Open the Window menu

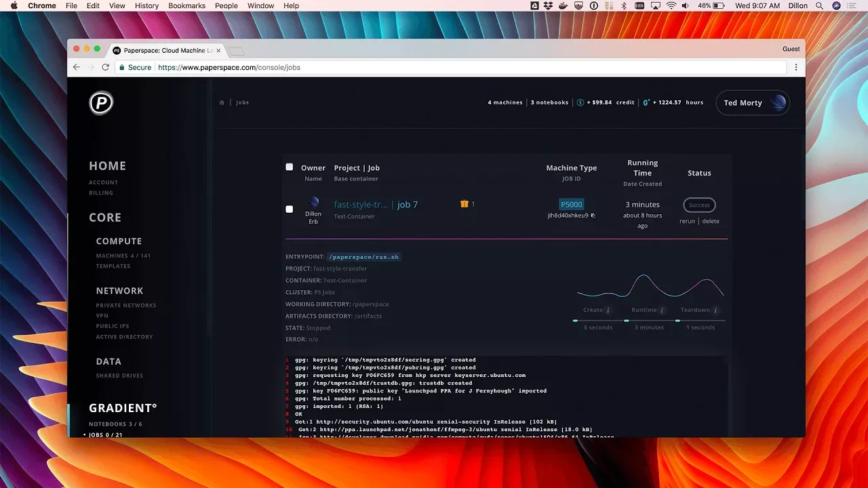pos(260,5)
